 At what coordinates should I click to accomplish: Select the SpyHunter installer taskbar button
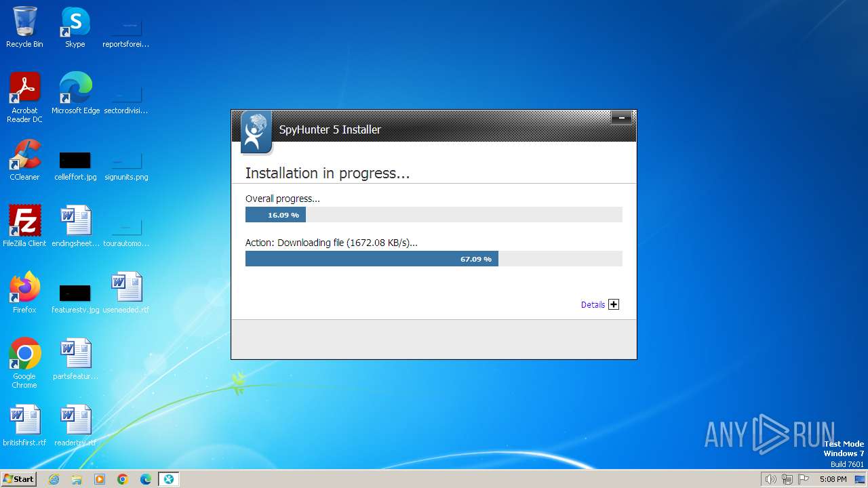[x=169, y=479]
